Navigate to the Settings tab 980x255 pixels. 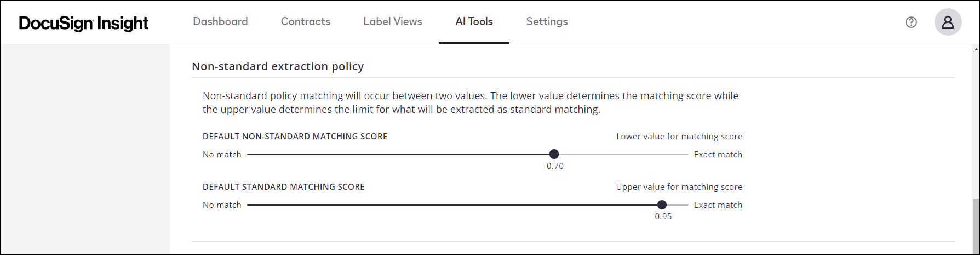pos(547,21)
